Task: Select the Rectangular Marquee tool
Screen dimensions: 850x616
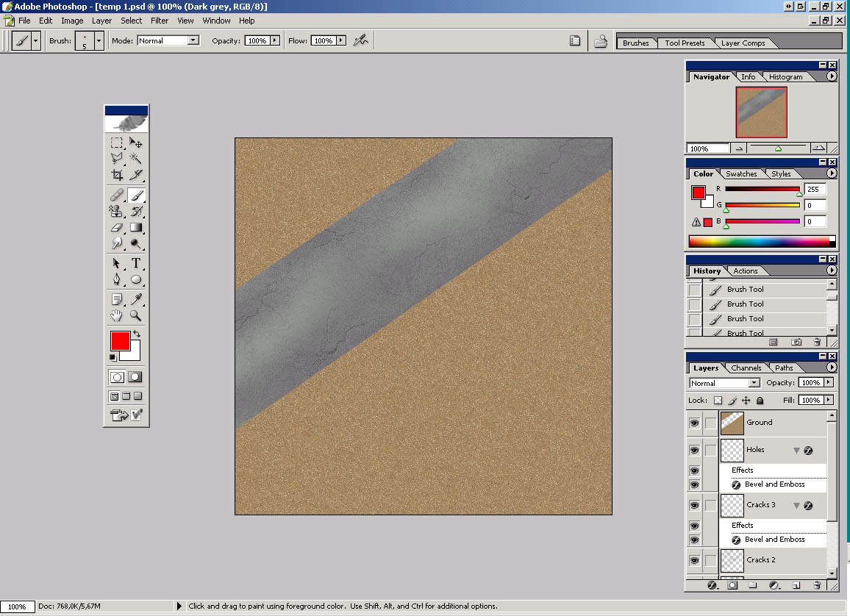Action: [x=117, y=143]
